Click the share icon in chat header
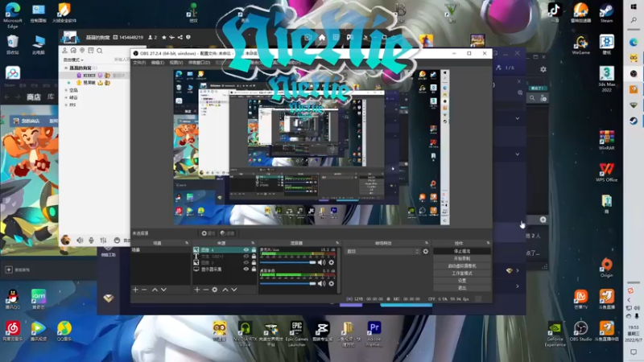The height and width of the screenshot is (362, 644). [x=180, y=37]
